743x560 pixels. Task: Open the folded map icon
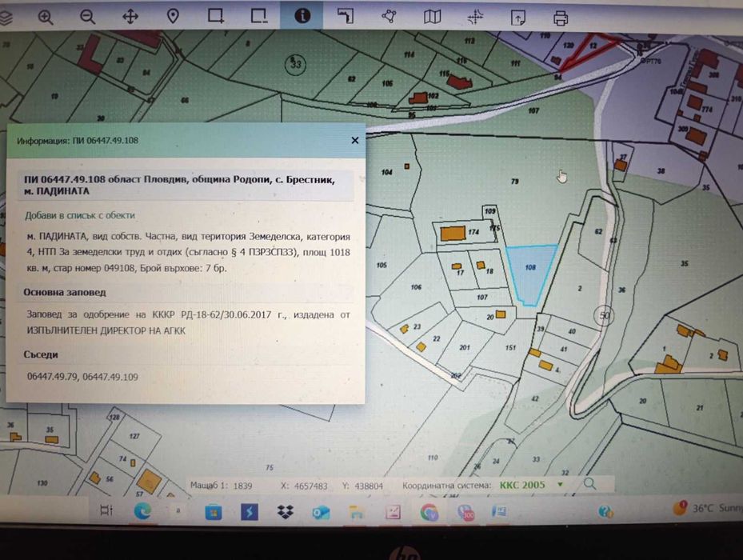pos(432,17)
